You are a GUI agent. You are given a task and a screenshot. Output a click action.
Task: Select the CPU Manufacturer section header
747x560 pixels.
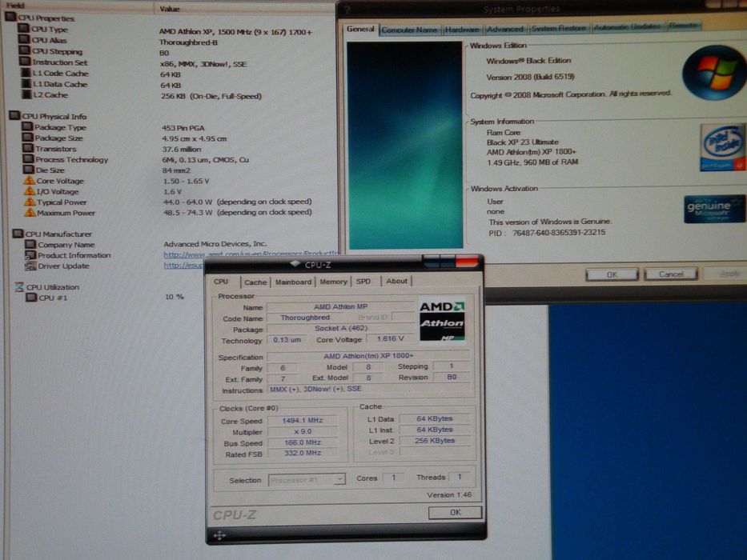coord(58,234)
